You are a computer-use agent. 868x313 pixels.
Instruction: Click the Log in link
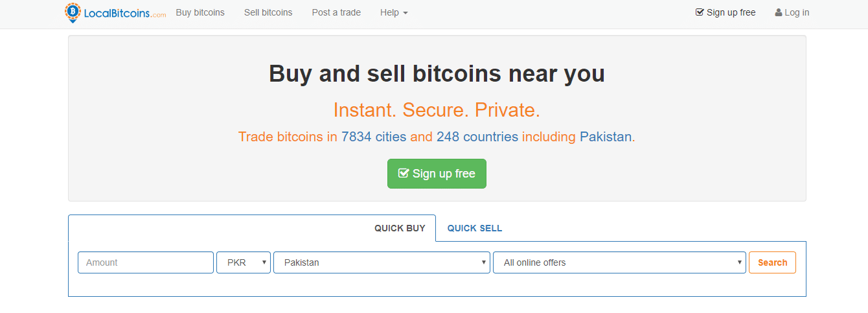point(797,12)
